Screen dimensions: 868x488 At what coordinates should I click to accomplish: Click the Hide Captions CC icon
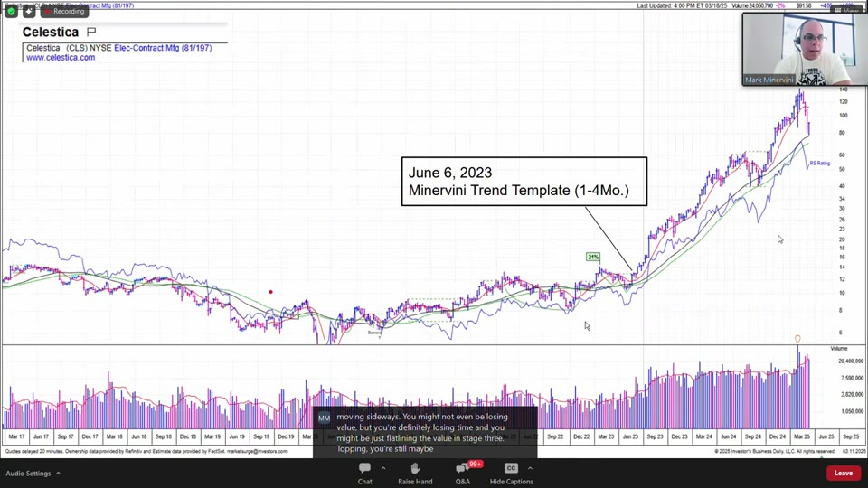tap(511, 468)
